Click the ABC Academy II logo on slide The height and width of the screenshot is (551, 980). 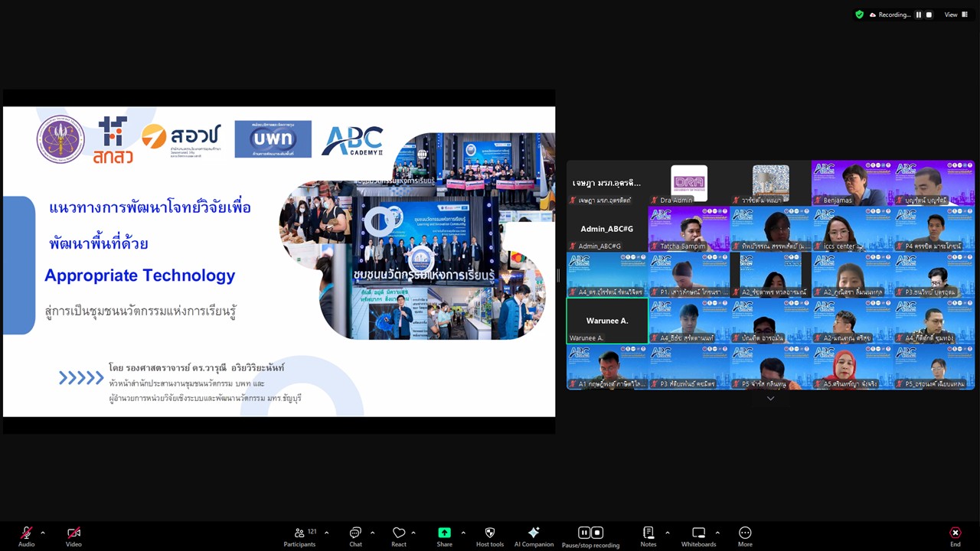coord(353,141)
